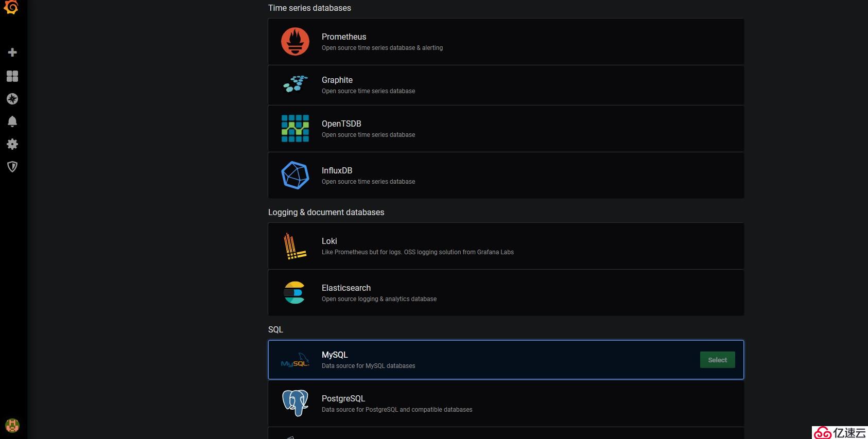
Task: Click the Prometheus flame logo
Action: (x=295, y=41)
